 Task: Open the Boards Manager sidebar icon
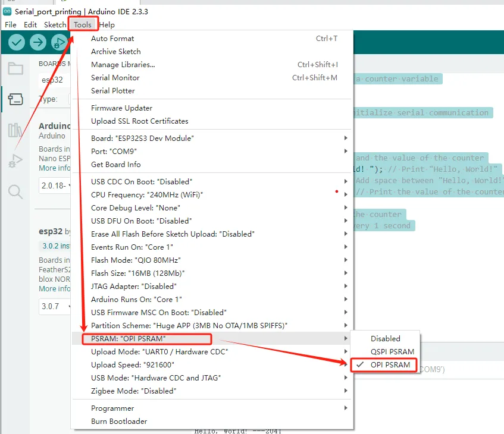[x=15, y=99]
